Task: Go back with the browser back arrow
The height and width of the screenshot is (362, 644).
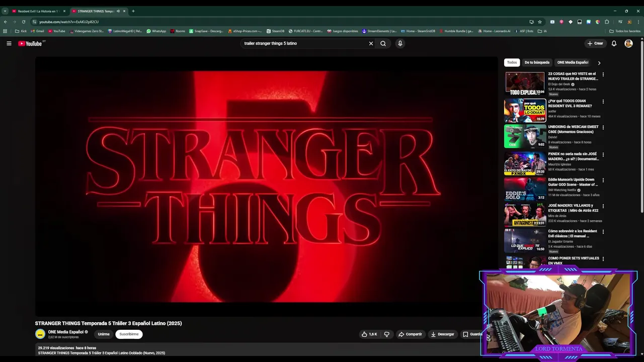Action: (5, 22)
